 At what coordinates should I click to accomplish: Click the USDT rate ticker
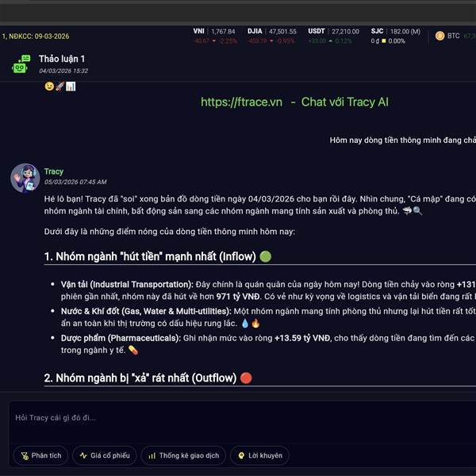(x=333, y=36)
